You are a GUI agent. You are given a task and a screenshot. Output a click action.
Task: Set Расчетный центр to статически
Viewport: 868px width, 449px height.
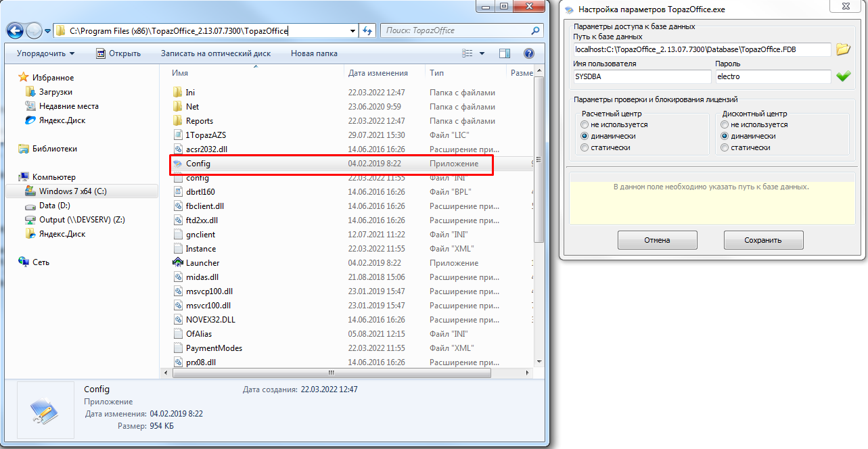(585, 147)
